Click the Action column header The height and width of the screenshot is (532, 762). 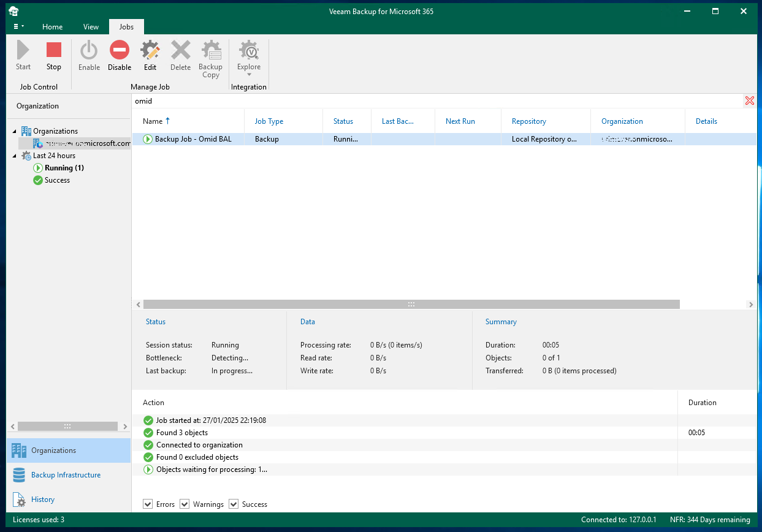coord(405,403)
